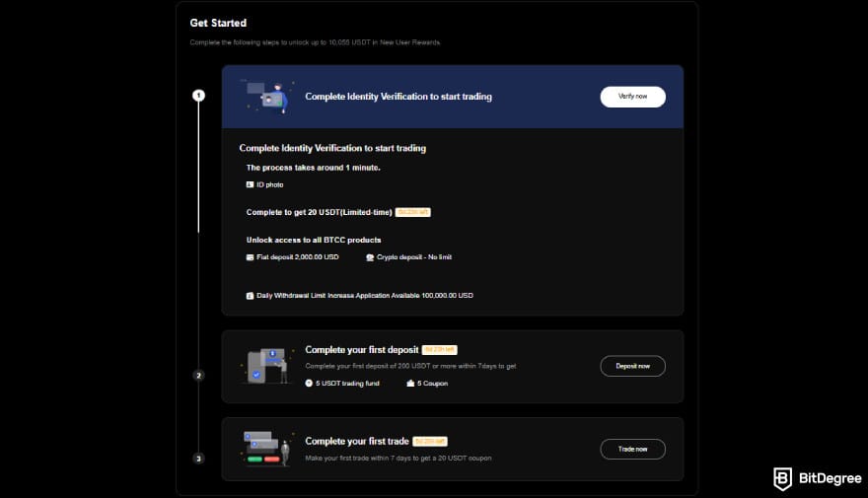Click the first deposit illustration

coord(268,366)
